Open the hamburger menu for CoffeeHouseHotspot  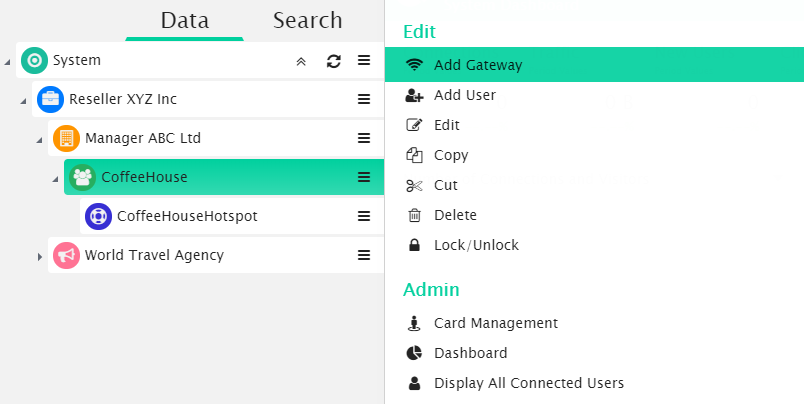(x=364, y=215)
